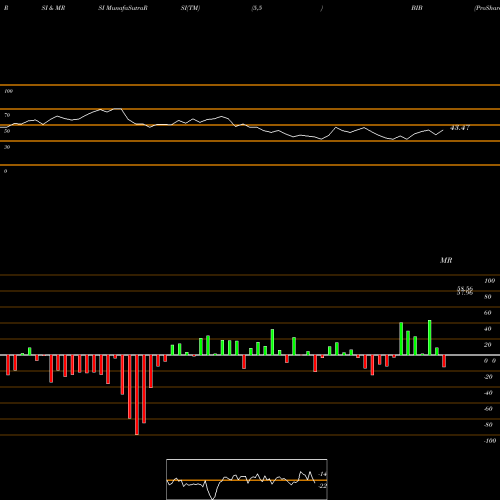Click the '-22' label in the mini chart

(323, 486)
